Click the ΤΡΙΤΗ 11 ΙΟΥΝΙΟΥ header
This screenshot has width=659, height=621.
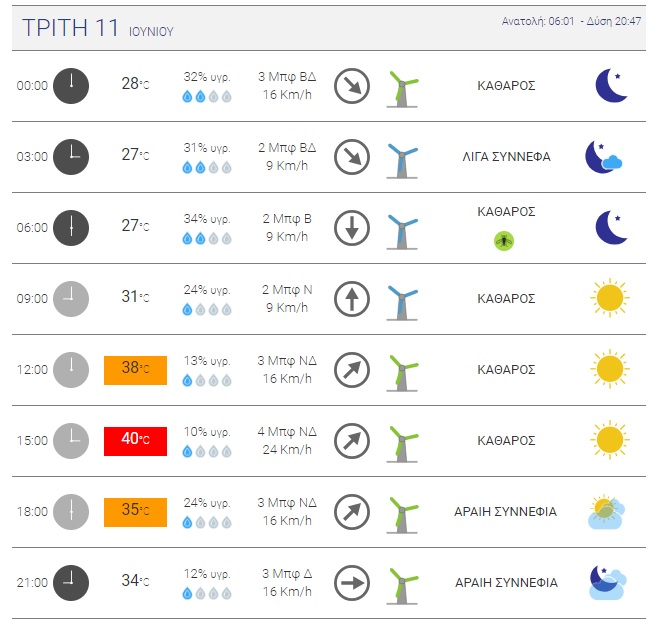pyautogui.click(x=98, y=28)
